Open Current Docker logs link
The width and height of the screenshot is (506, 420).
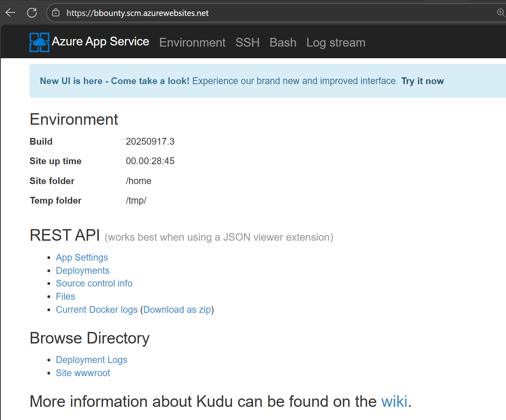coord(96,310)
